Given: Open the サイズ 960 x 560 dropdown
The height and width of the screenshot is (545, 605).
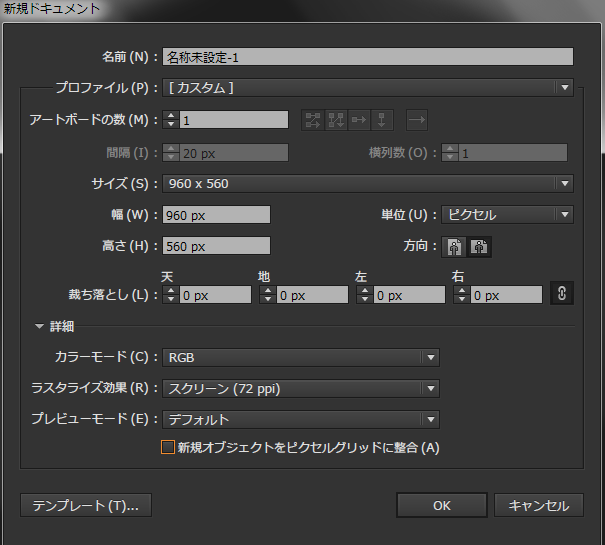Looking at the screenshot, I should coord(368,184).
